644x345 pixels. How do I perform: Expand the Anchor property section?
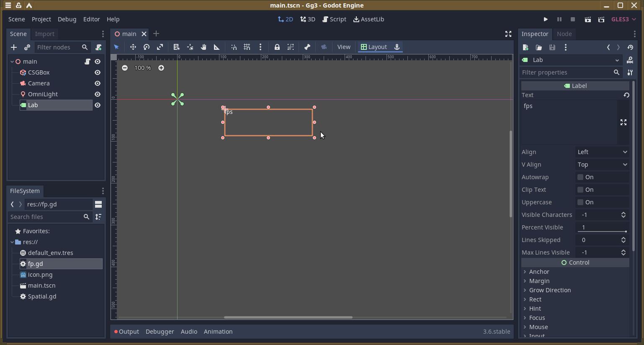coord(539,272)
